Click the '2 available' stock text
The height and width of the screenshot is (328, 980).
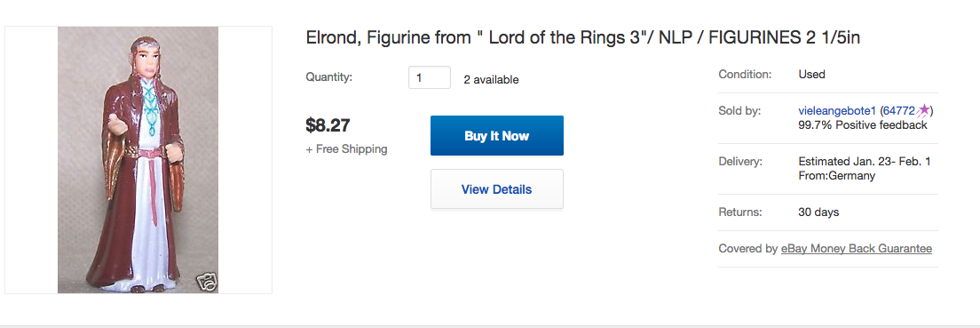[491, 79]
